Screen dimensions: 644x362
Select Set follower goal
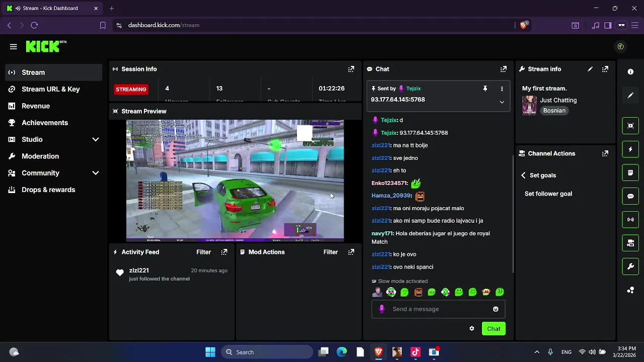(x=548, y=194)
